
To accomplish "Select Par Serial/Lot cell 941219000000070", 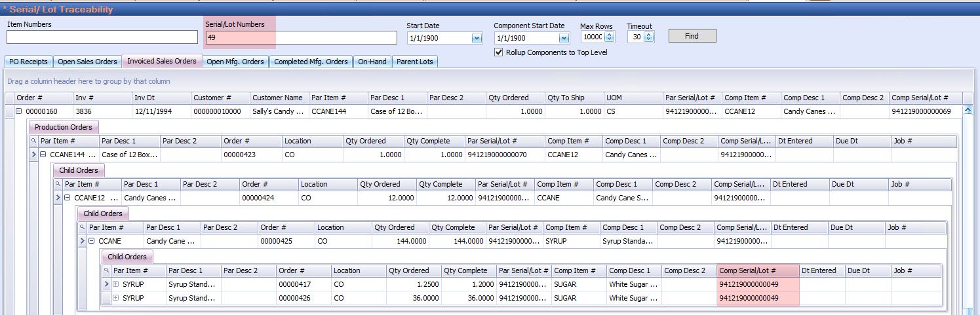I will pyautogui.click(x=504, y=155).
